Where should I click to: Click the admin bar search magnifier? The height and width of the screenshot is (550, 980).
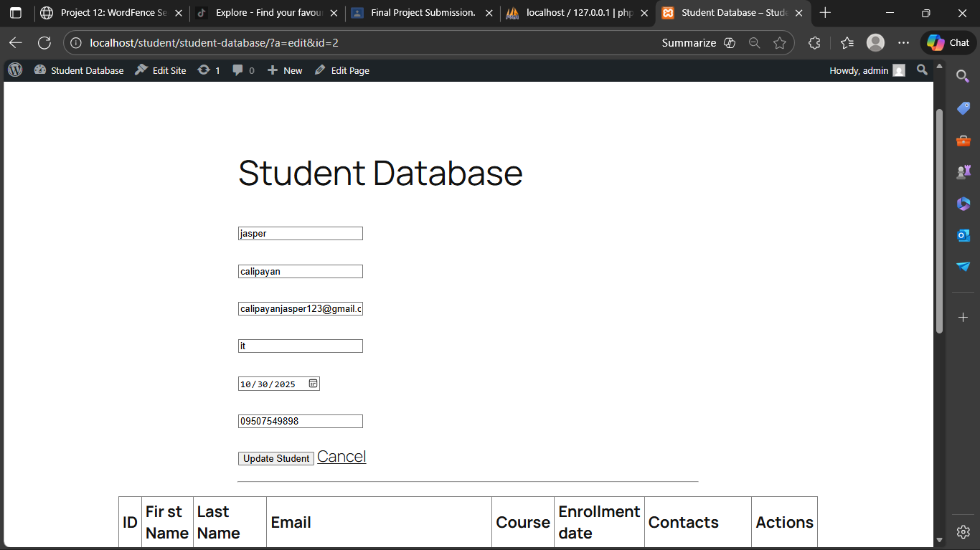923,70
